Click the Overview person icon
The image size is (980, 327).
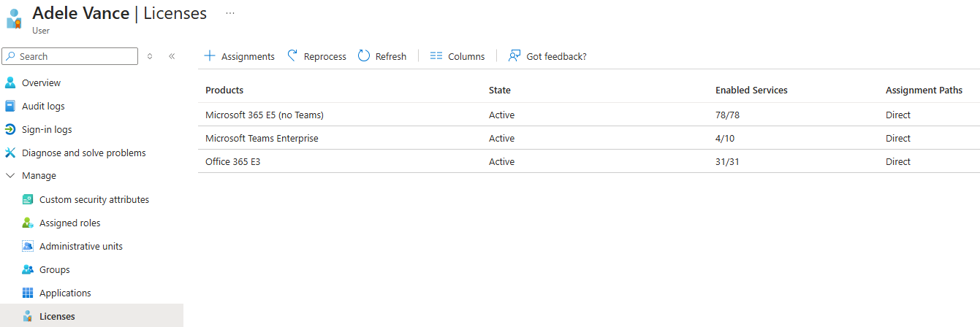pos(10,82)
